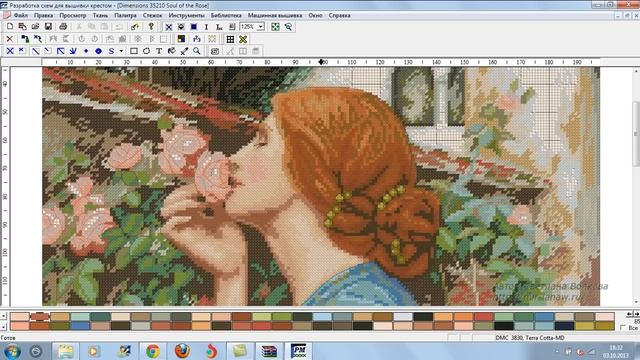Screen dimensions: 640x360
Task: Open the Палитра menu
Action: click(x=125, y=16)
